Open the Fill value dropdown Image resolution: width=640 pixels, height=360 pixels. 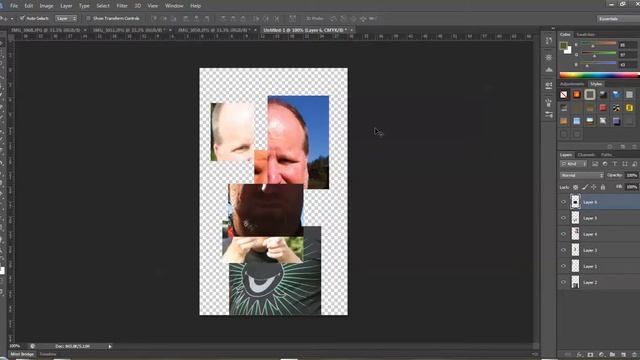click(632, 187)
